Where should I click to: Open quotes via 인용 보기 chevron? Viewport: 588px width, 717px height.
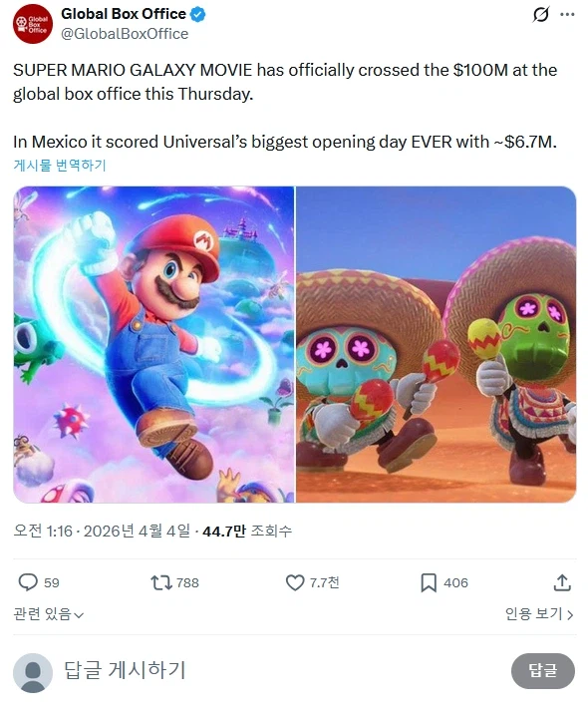point(539,613)
